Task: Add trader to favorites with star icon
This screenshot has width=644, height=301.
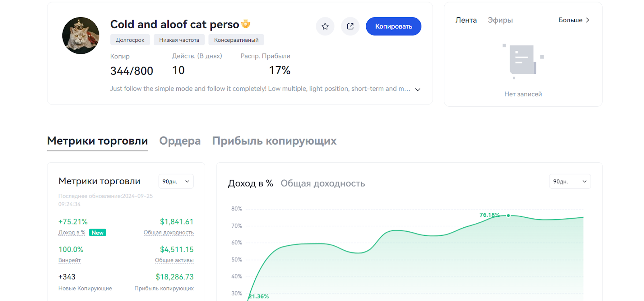Action: [325, 27]
